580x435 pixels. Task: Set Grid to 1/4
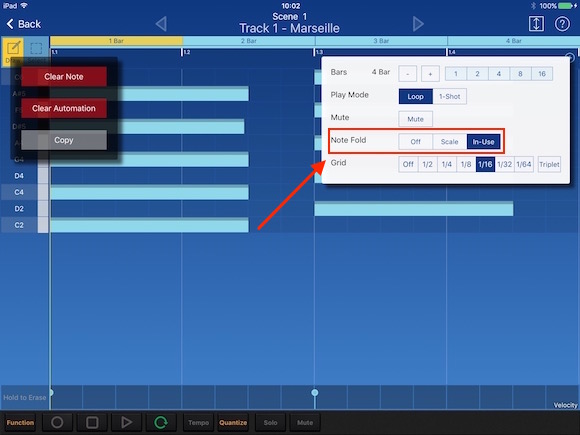pos(447,164)
